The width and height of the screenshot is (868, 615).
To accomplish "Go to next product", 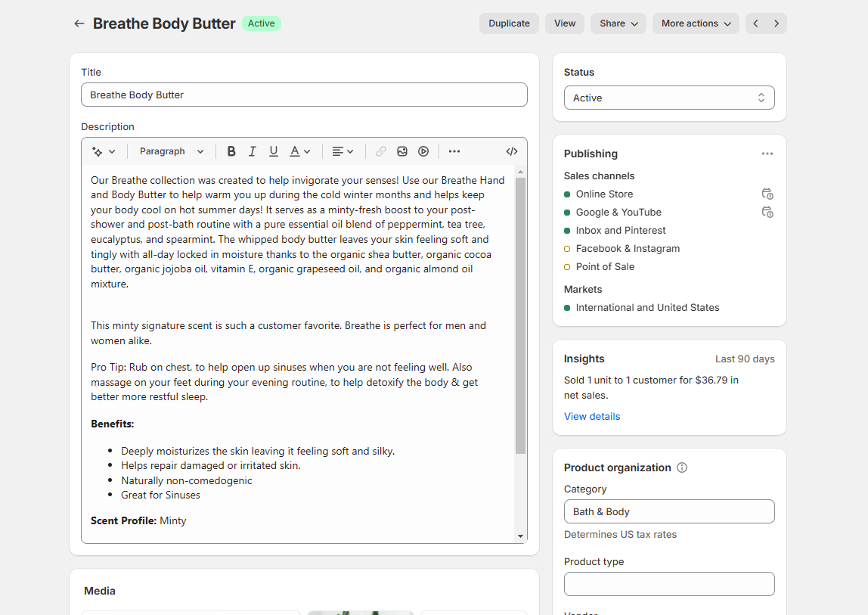I will tap(777, 23).
